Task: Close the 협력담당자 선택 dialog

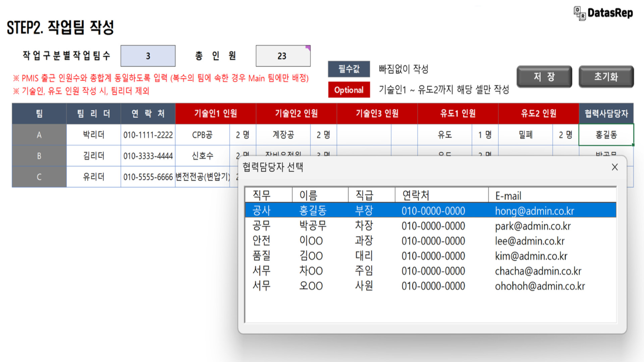Action: (x=615, y=167)
